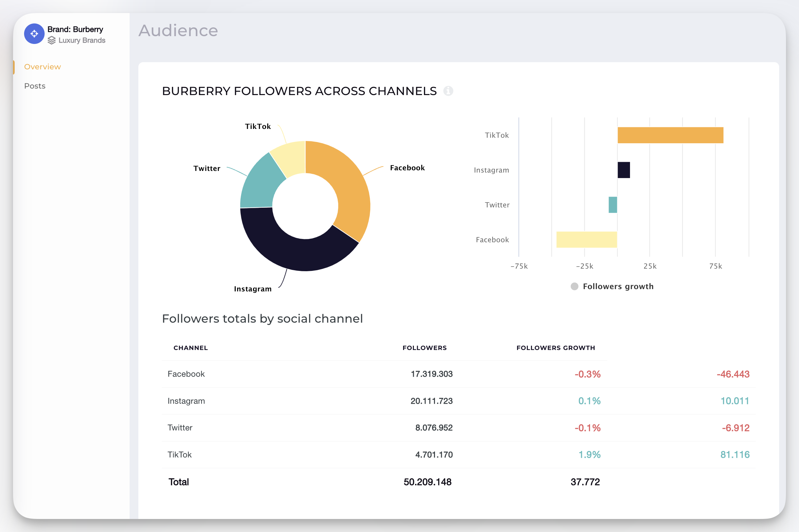
Task: Click the 81.116 TikTok growth value
Action: pyautogui.click(x=735, y=455)
